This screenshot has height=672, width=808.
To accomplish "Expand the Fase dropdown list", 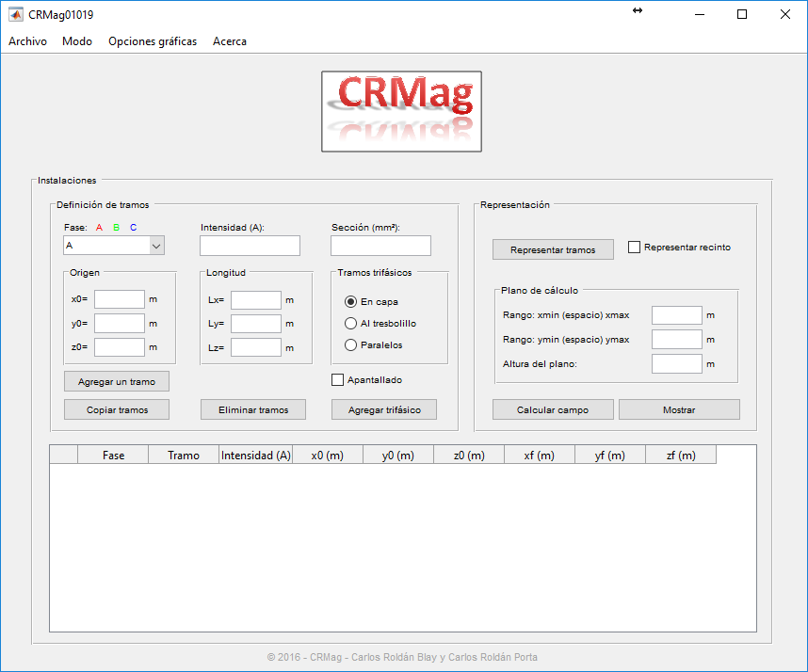I will click(156, 246).
